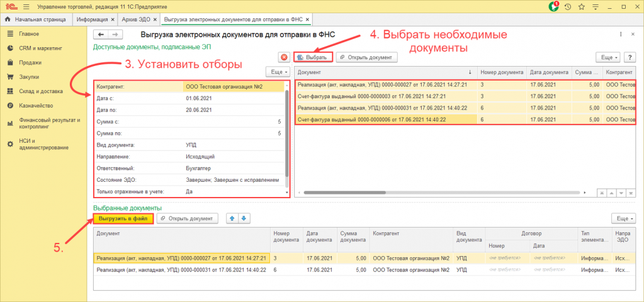Move one row down in document list

click(621, 193)
